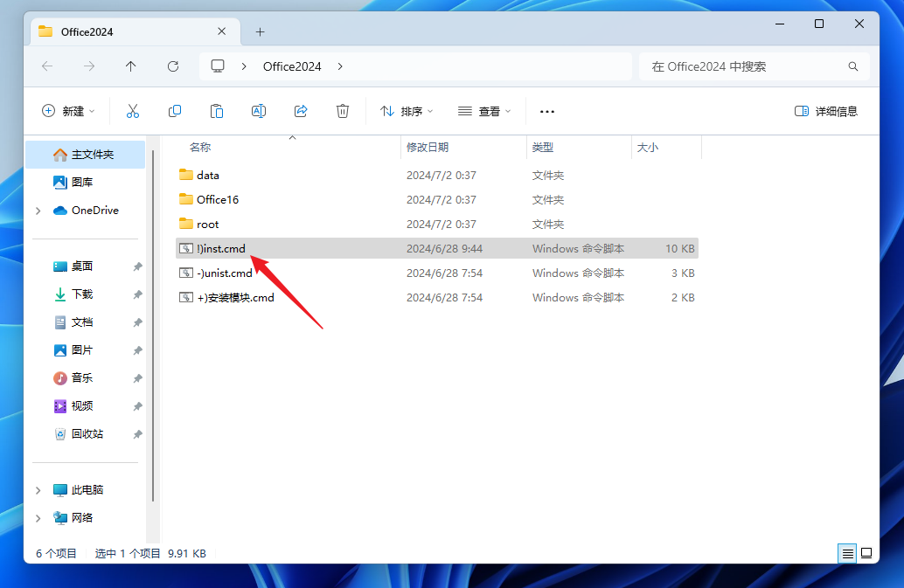Unpin 回收站 using its pin icon
Viewport: 904px width, 588px height.
pos(138,434)
